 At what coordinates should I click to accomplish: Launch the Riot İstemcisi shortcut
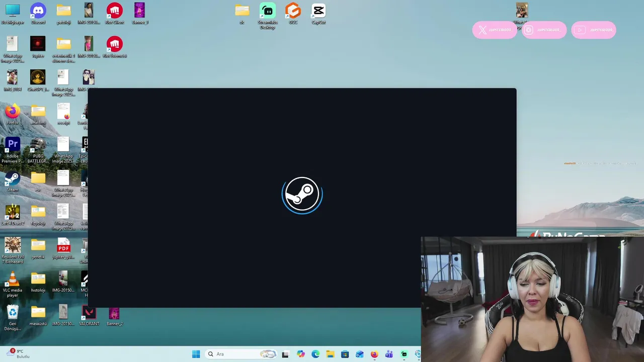[x=114, y=47]
